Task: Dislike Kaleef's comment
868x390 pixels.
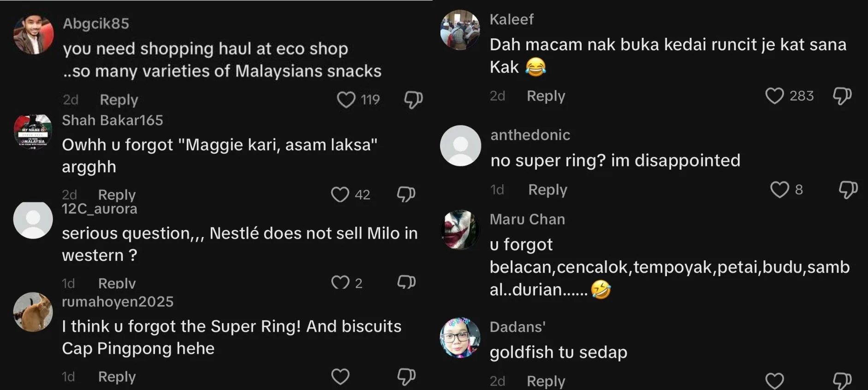Action: tap(842, 96)
